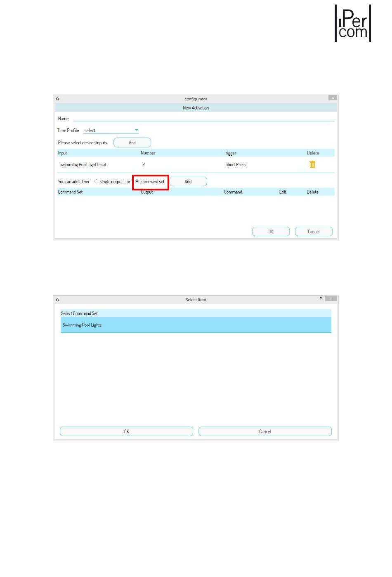Screen dimensions: 392x577
Task: Click the Number column header
Action: tap(148, 153)
